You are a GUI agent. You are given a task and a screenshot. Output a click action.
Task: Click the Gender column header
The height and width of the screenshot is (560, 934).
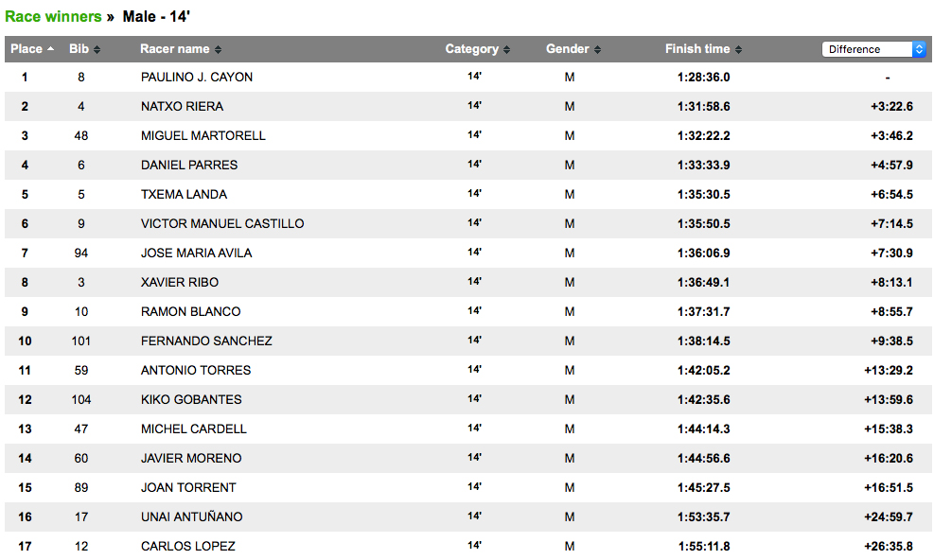tap(567, 49)
